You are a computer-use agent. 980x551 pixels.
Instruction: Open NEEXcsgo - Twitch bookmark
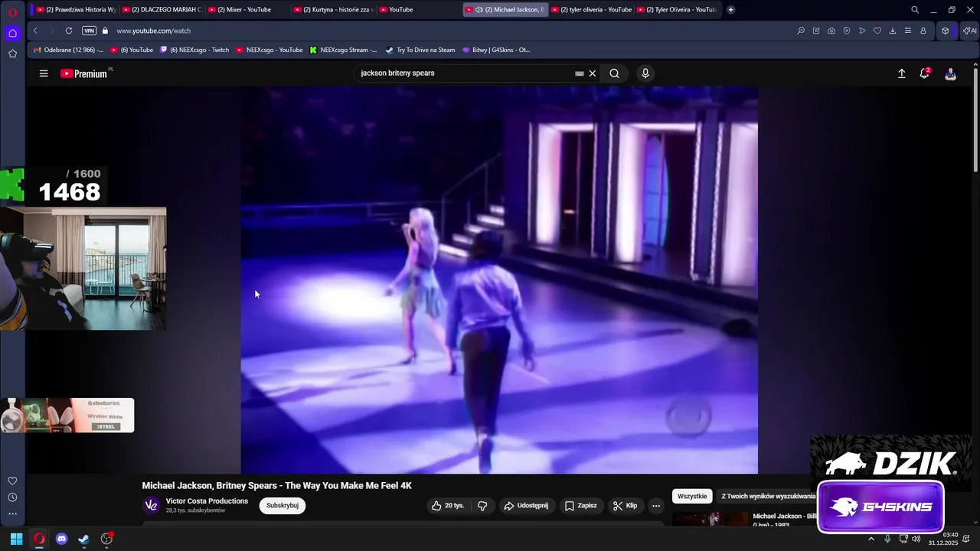click(x=194, y=50)
